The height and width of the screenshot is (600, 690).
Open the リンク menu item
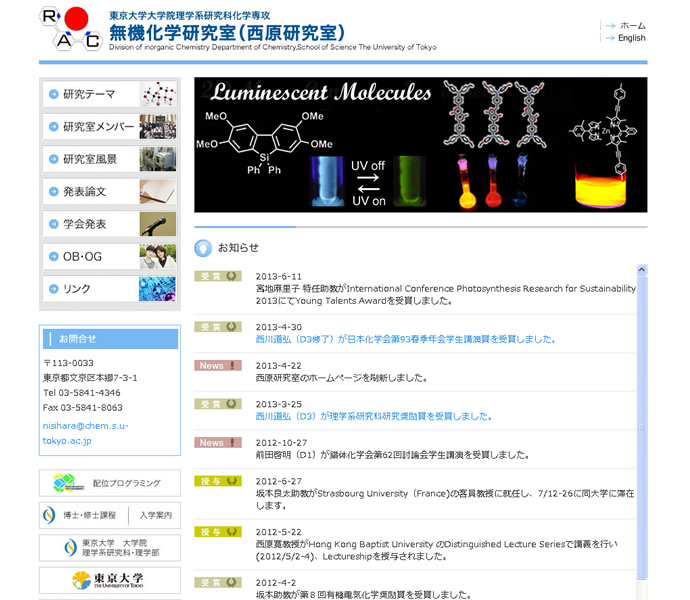(x=110, y=289)
